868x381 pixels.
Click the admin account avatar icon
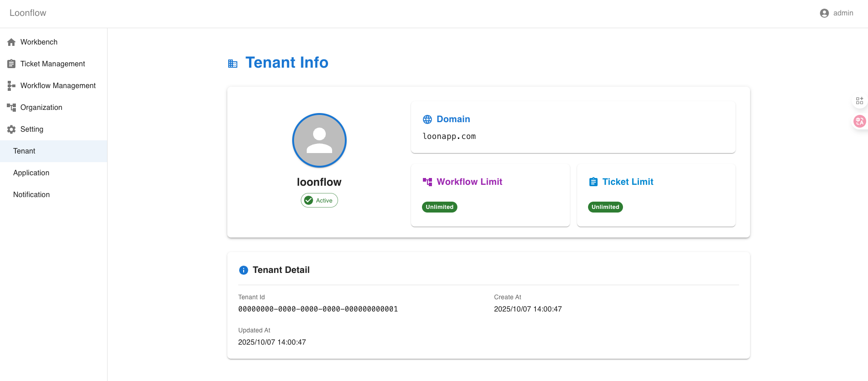824,13
